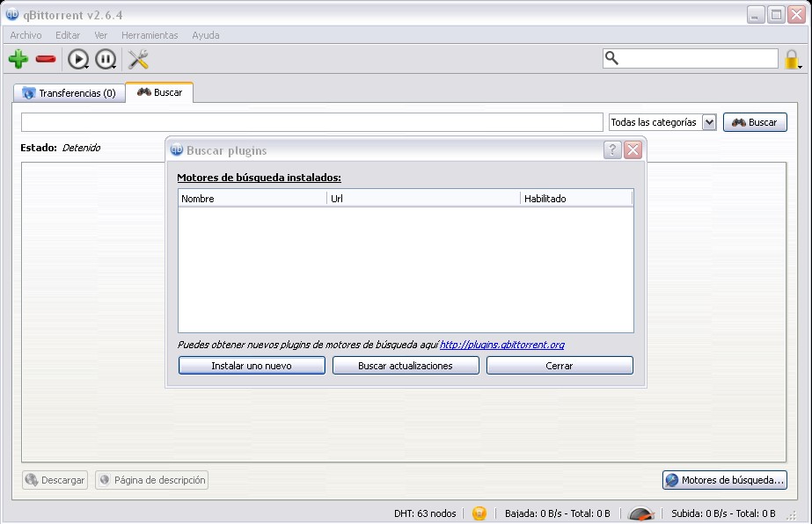Open the Herramientas menu

150,35
